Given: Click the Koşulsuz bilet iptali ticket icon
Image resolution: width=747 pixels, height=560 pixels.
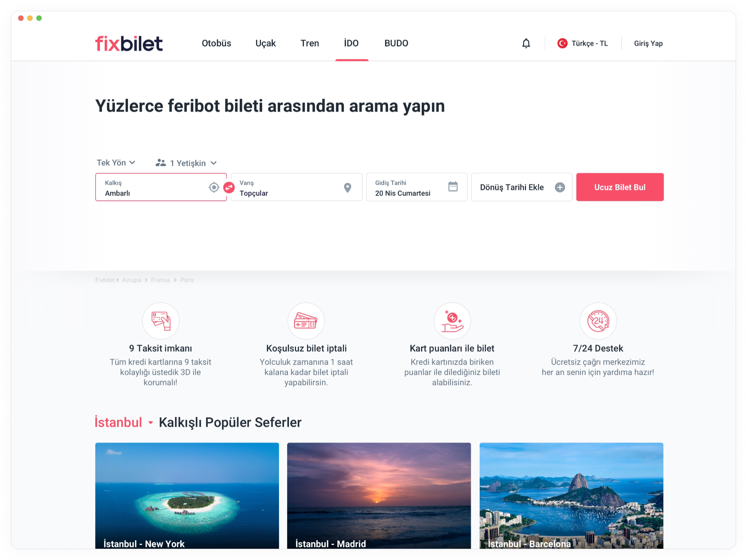Looking at the screenshot, I should [x=306, y=321].
